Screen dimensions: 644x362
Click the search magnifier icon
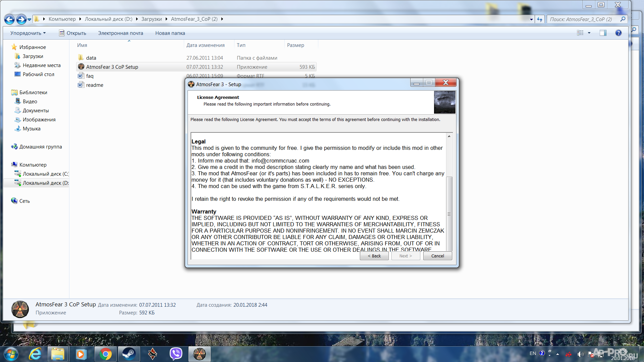tap(623, 19)
